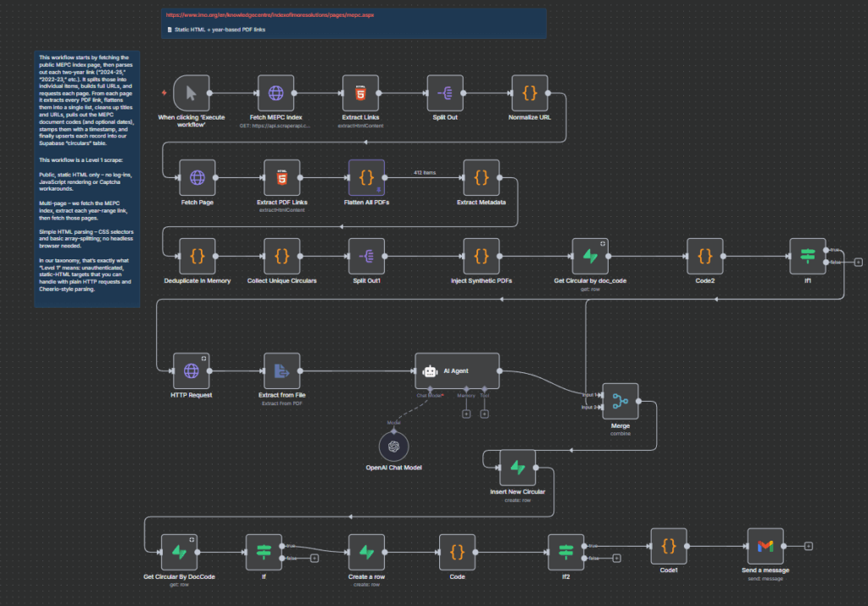
Task: Open the Extract Links HTML node
Action: [x=360, y=92]
